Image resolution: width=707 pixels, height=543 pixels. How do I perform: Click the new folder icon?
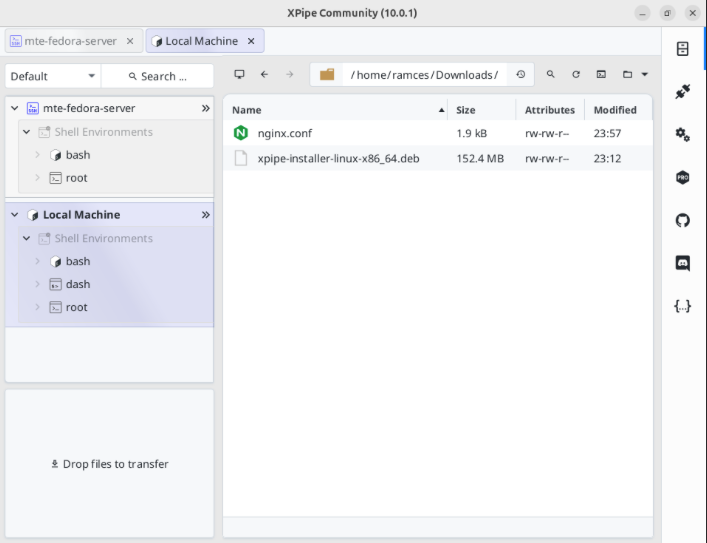click(x=627, y=74)
